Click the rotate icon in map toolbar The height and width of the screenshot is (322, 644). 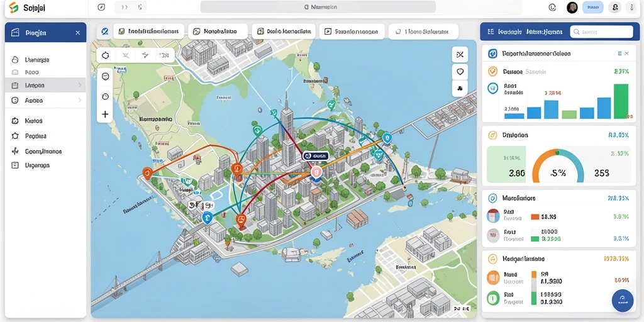click(105, 55)
